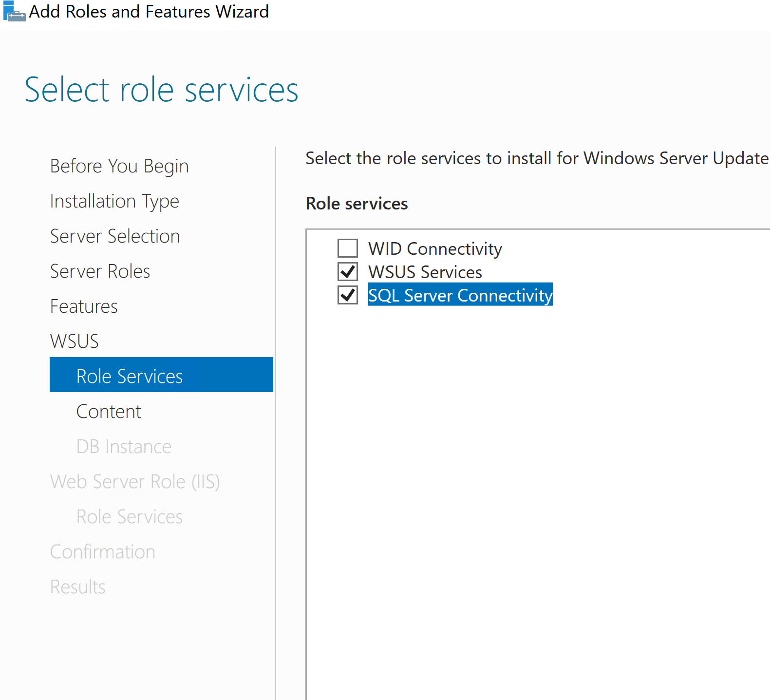The width and height of the screenshot is (770, 700).
Task: Click Role Services under Web Server Role
Action: [x=130, y=517]
